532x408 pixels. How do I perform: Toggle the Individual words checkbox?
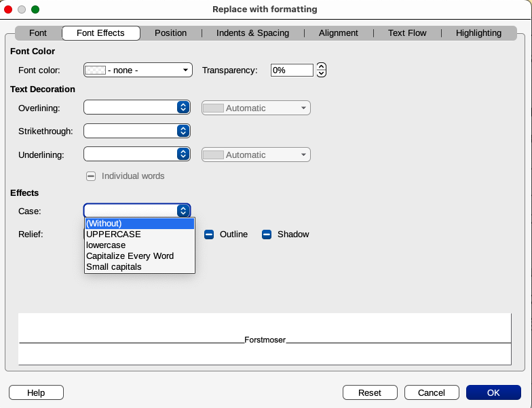click(91, 176)
